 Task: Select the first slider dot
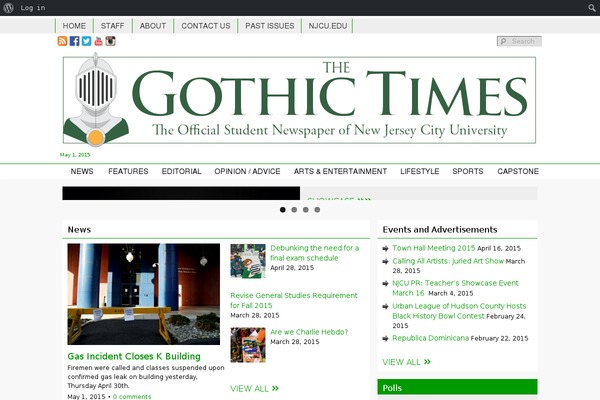point(283,210)
